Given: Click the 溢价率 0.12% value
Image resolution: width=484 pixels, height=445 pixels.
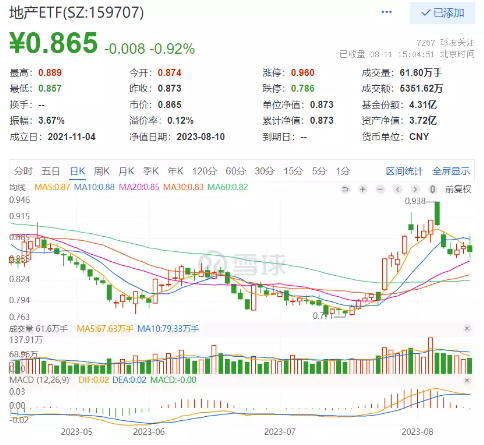Looking at the screenshot, I should tap(180, 121).
